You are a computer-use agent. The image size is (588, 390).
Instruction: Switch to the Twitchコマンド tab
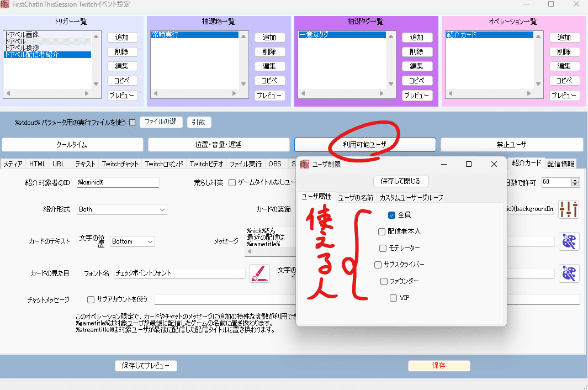pyautogui.click(x=164, y=164)
